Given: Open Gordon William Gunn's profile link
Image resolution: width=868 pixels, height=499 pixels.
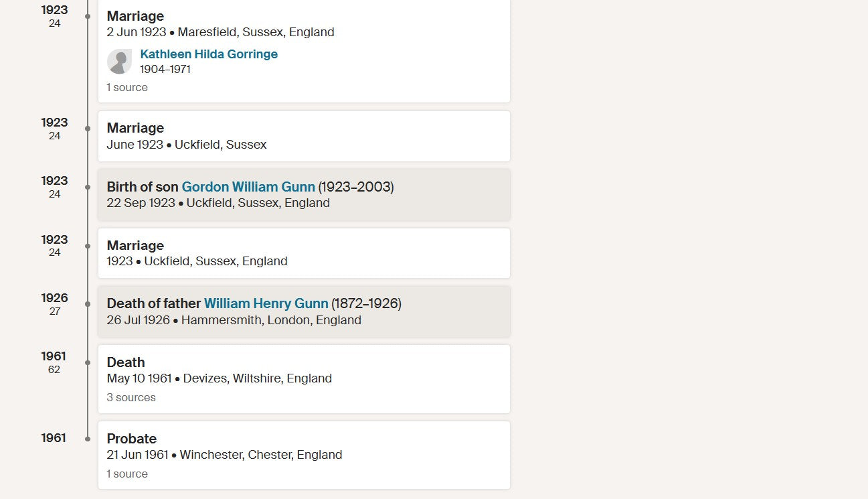Looking at the screenshot, I should (248, 187).
